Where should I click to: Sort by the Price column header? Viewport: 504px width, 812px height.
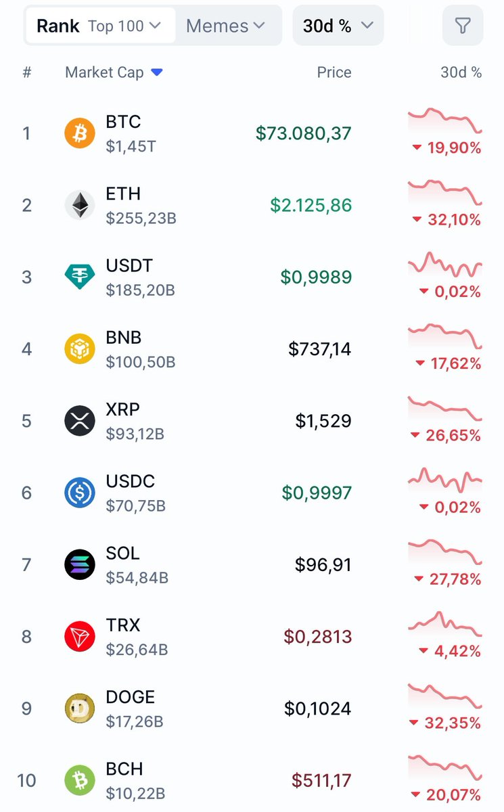point(334,72)
